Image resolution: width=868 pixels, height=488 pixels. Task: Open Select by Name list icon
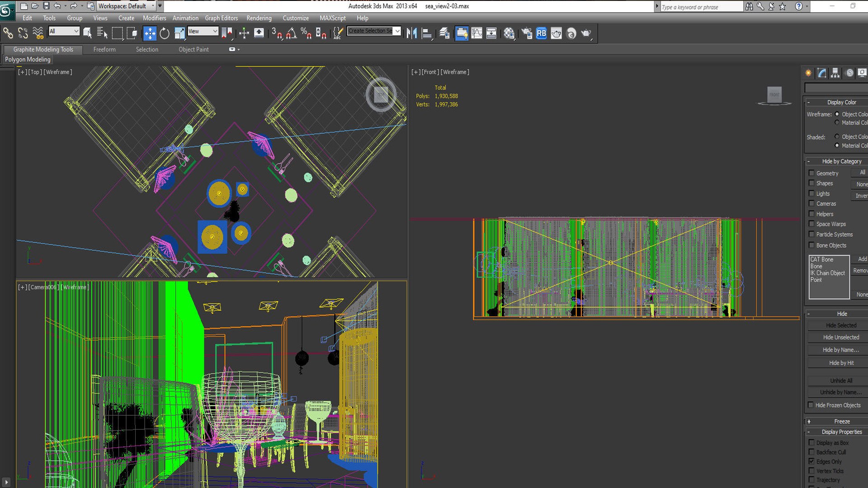(x=102, y=33)
